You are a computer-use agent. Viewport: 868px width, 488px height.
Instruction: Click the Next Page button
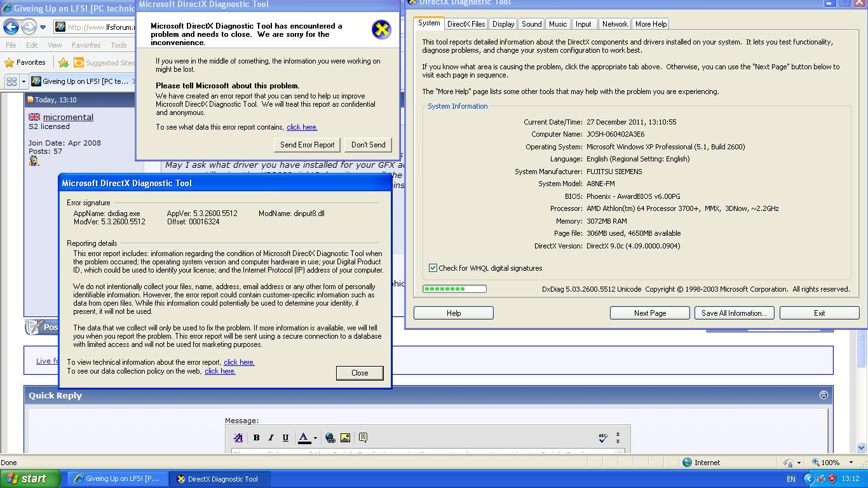click(650, 313)
